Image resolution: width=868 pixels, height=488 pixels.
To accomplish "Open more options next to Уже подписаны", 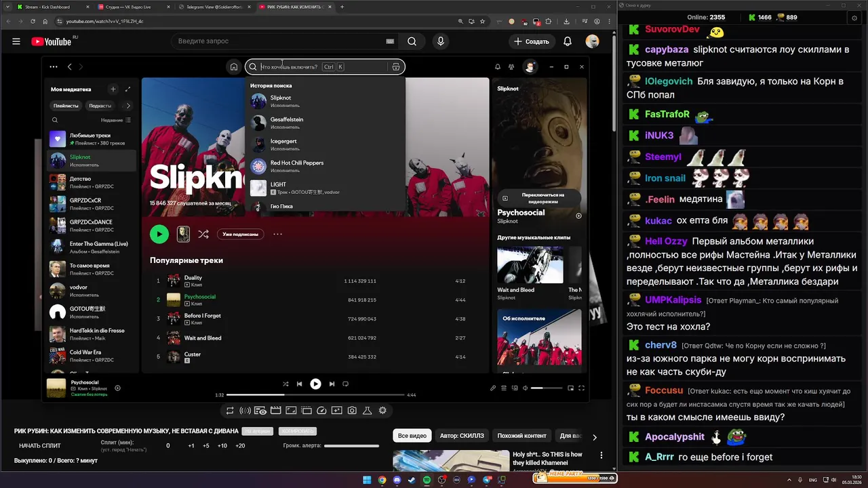I will (277, 234).
